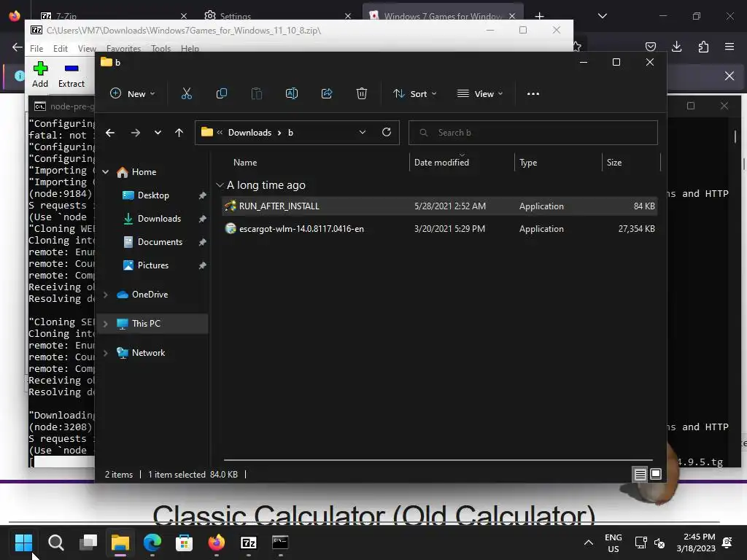Select Pictures in navigation pane

[x=153, y=265]
